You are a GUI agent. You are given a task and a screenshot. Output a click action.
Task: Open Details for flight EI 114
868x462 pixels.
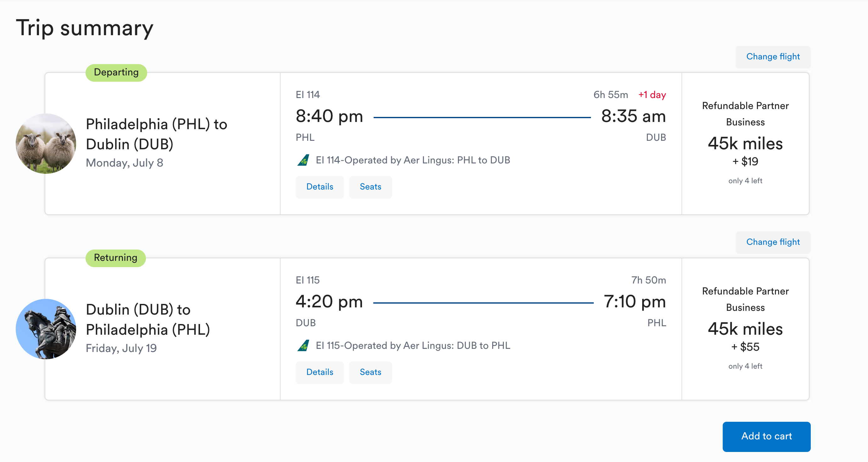tap(320, 187)
